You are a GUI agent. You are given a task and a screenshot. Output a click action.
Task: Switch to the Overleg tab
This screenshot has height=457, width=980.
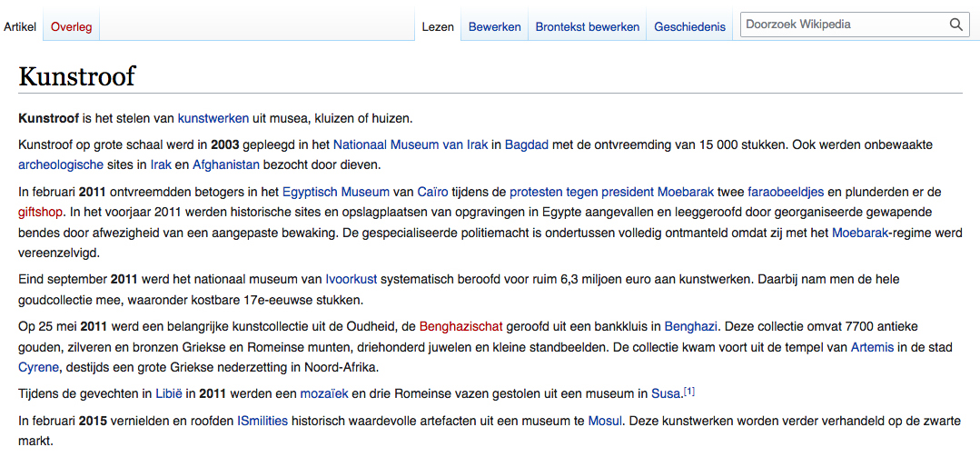tap(72, 27)
